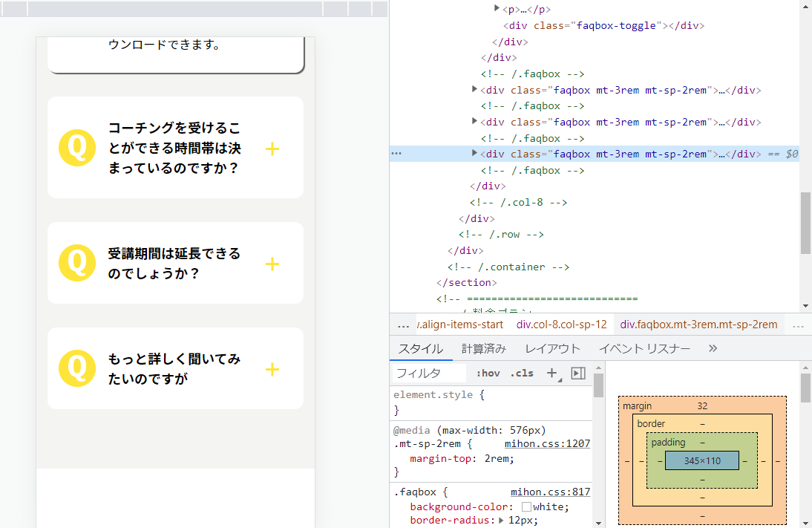Click the plus icon on the コーチング question
Viewport: 812px width, 528px height.
click(272, 149)
